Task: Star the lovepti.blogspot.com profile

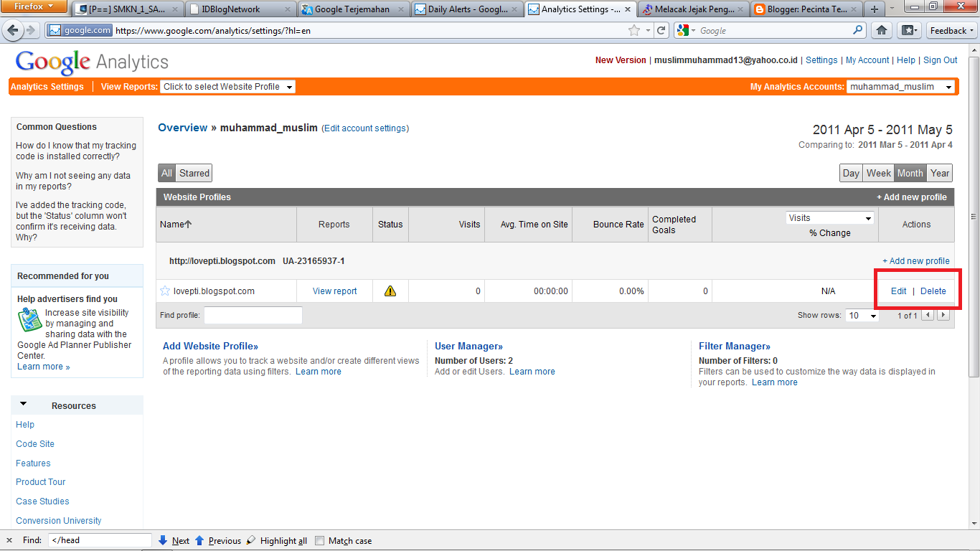Action: [165, 291]
